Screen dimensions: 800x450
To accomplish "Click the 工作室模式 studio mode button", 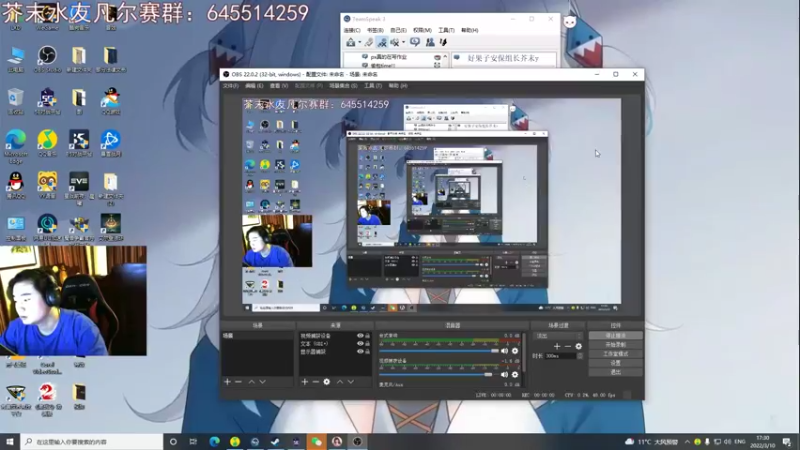I will click(x=615, y=354).
